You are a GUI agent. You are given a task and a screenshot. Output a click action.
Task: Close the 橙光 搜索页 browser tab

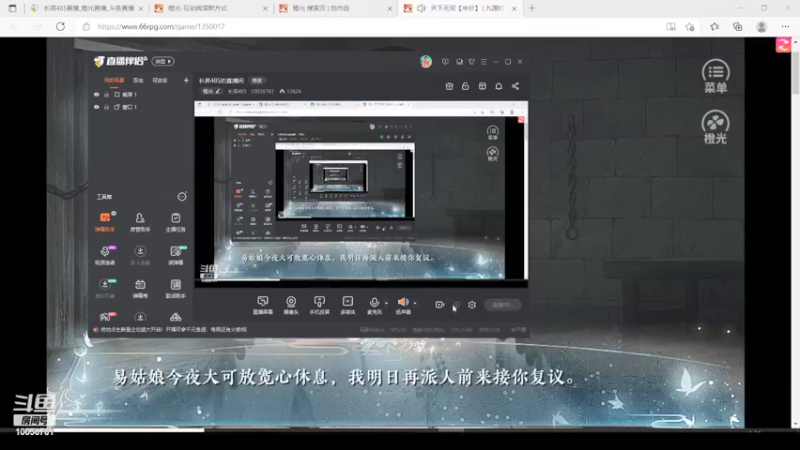pos(389,9)
